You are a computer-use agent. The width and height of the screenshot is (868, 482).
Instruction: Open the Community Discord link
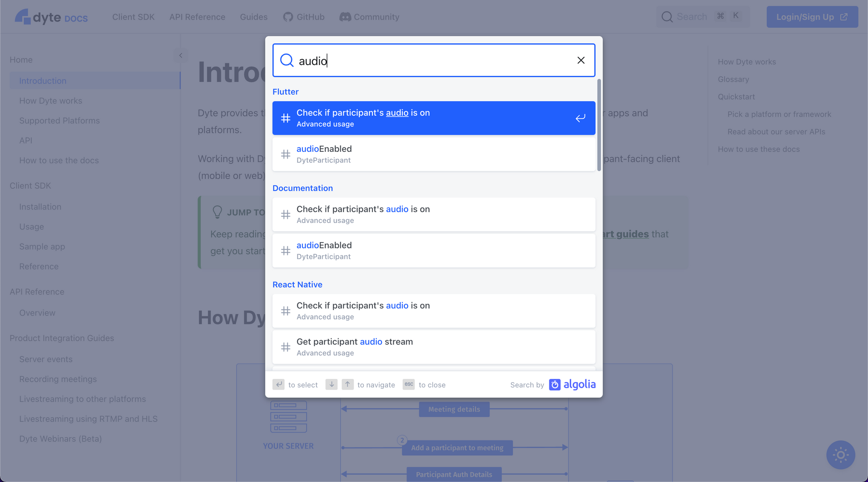tap(369, 17)
